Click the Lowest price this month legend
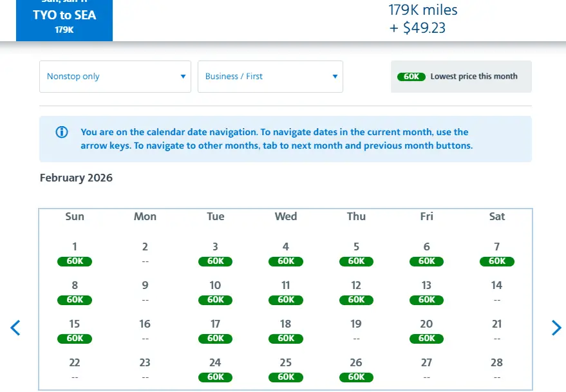The height and width of the screenshot is (392, 566). 461,77
